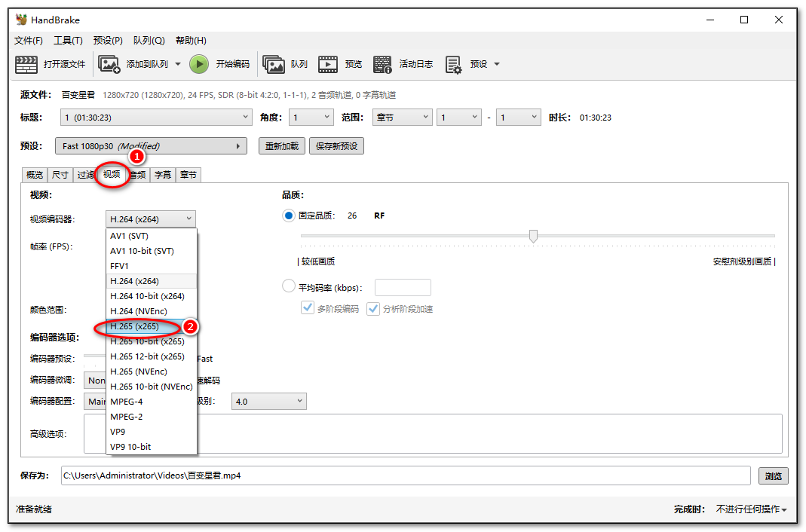Click the 浏览 browse button
806x532 pixels.
point(774,476)
